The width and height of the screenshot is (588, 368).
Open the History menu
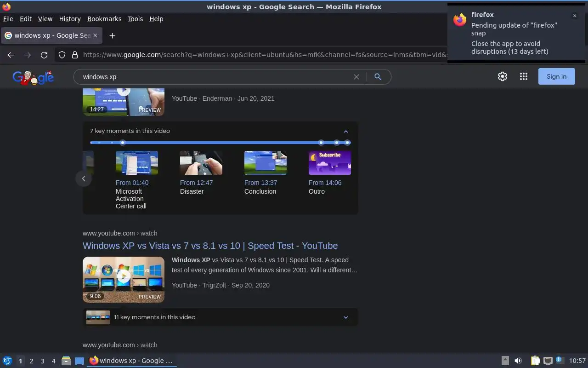(70, 19)
